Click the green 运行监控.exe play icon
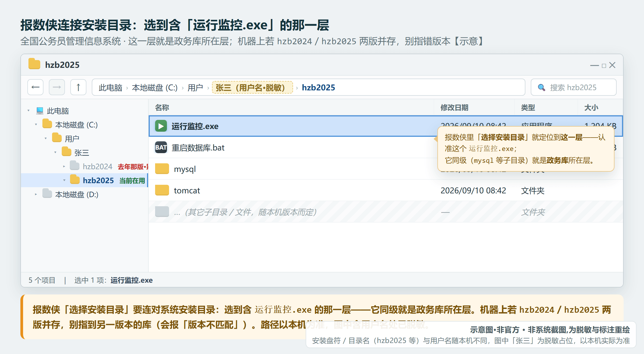Image resolution: width=644 pixels, height=354 pixels. pos(161,126)
